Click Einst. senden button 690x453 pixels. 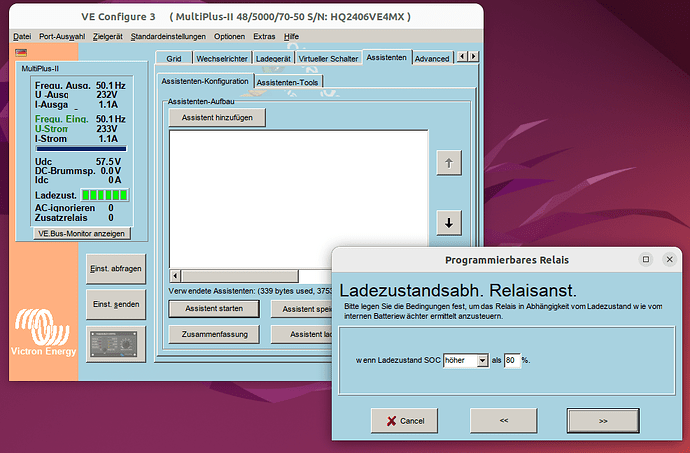[x=116, y=304]
